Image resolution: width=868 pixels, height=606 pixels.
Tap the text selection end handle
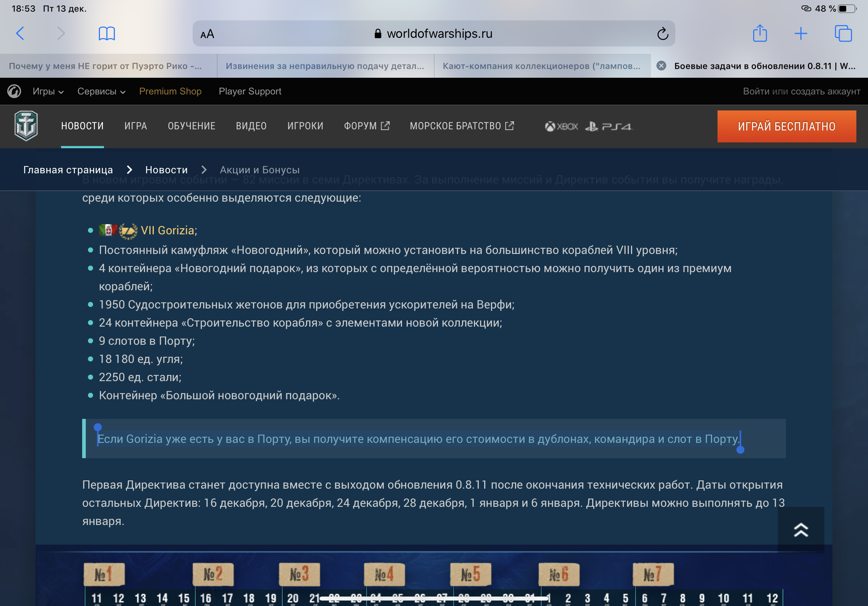740,449
